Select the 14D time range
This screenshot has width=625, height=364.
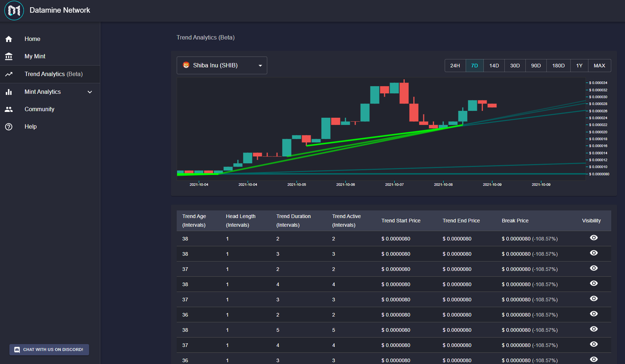[x=494, y=66]
